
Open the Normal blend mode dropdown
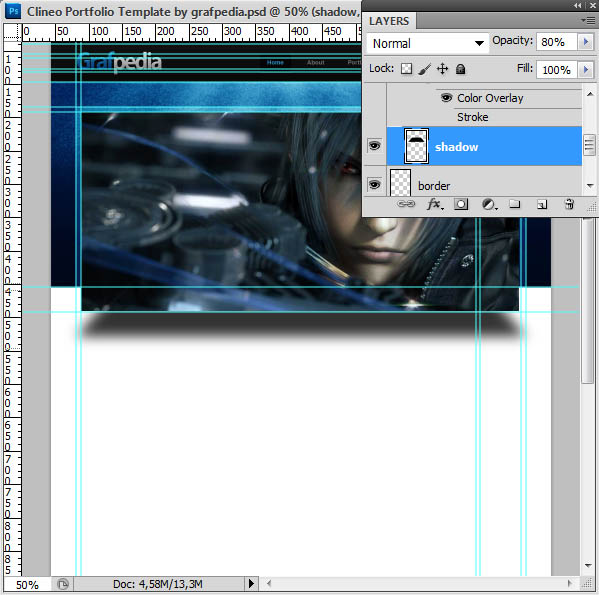(x=428, y=44)
